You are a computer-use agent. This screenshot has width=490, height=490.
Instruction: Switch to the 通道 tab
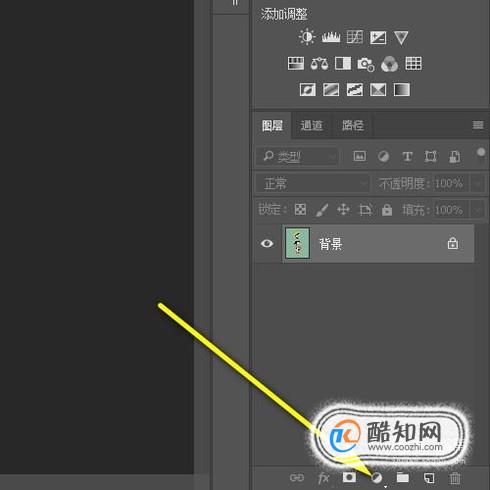311,125
